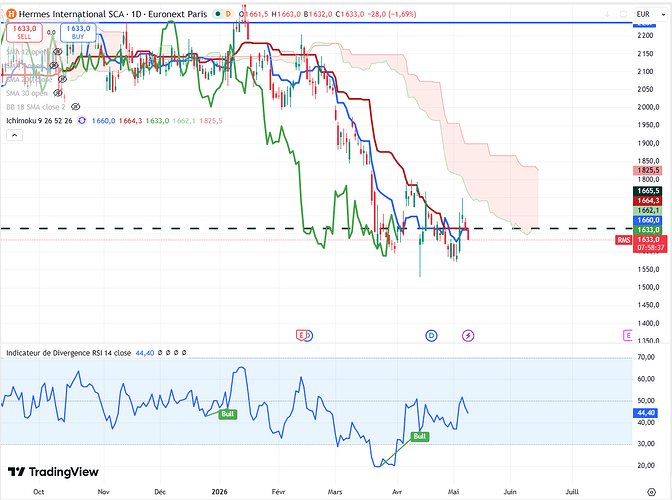This screenshot has width=672, height=500.
Task: Click the Mars label on the time axis
Action: pyautogui.click(x=335, y=492)
